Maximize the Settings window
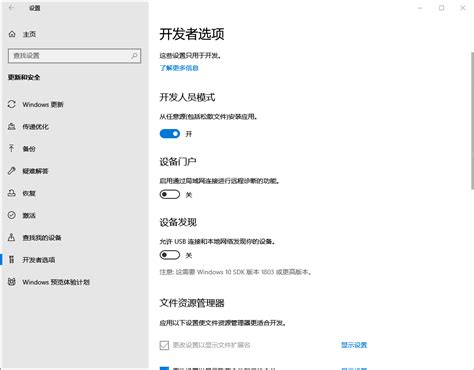The height and width of the screenshot is (370, 474). (x=441, y=8)
